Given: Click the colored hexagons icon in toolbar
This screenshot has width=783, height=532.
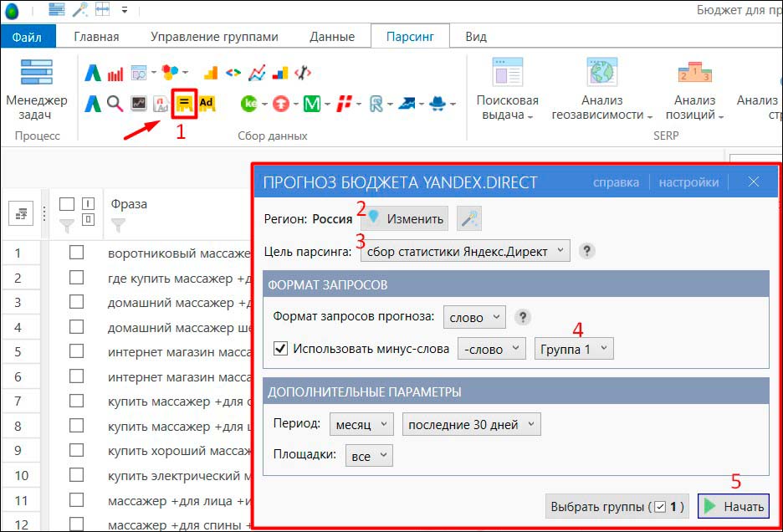Looking at the screenshot, I should (170, 73).
